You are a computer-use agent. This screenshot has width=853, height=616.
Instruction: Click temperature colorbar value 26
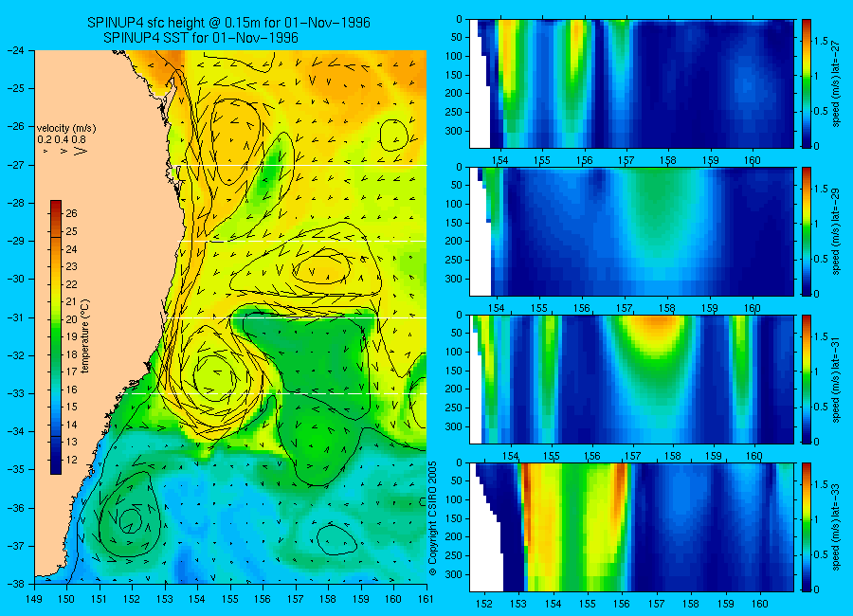72,213
